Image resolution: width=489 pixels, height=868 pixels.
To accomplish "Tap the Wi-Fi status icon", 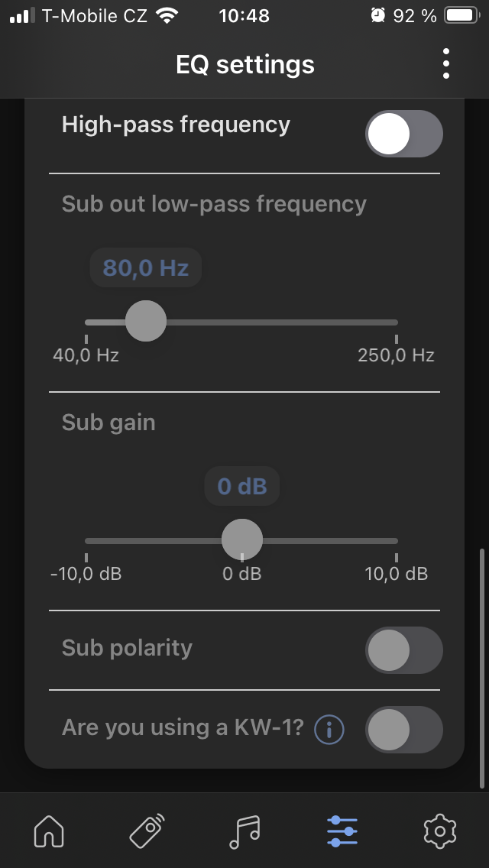I will 166,15.
